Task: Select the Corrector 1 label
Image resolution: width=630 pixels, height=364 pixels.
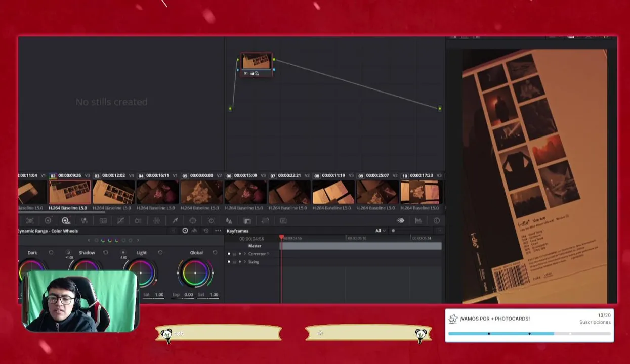Action: (x=259, y=254)
